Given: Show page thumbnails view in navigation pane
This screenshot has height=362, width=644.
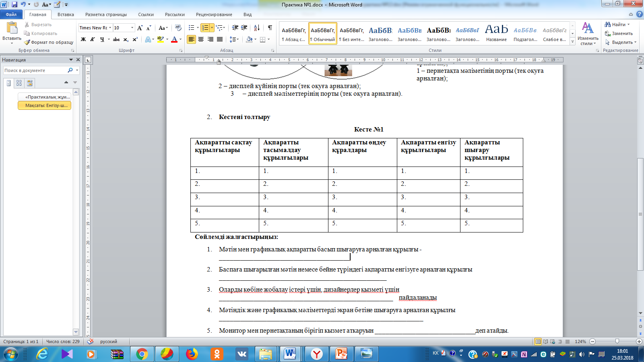Looking at the screenshot, I should pos(19,83).
